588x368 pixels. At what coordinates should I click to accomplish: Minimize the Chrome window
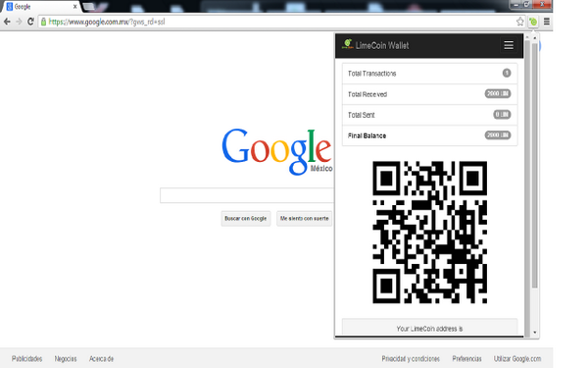(x=515, y=5)
